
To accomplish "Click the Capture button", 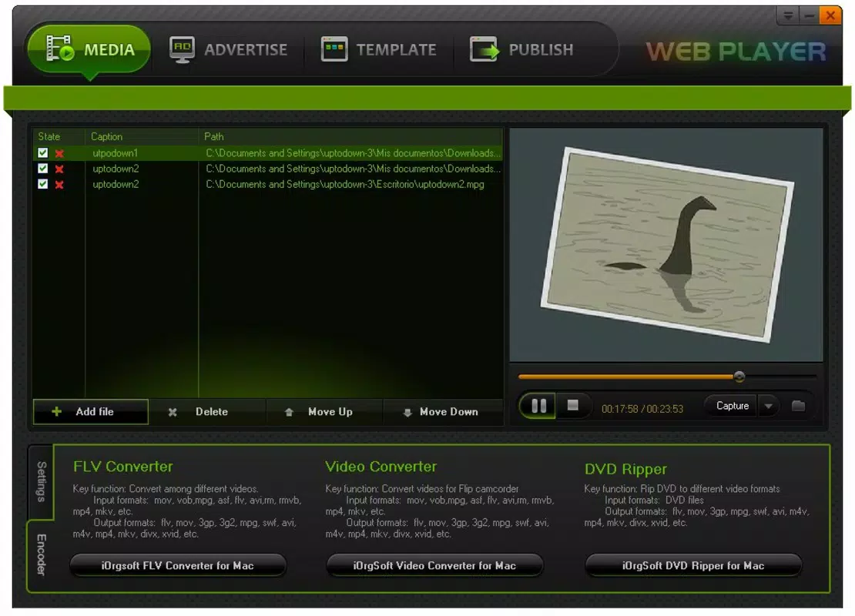I will pos(732,406).
